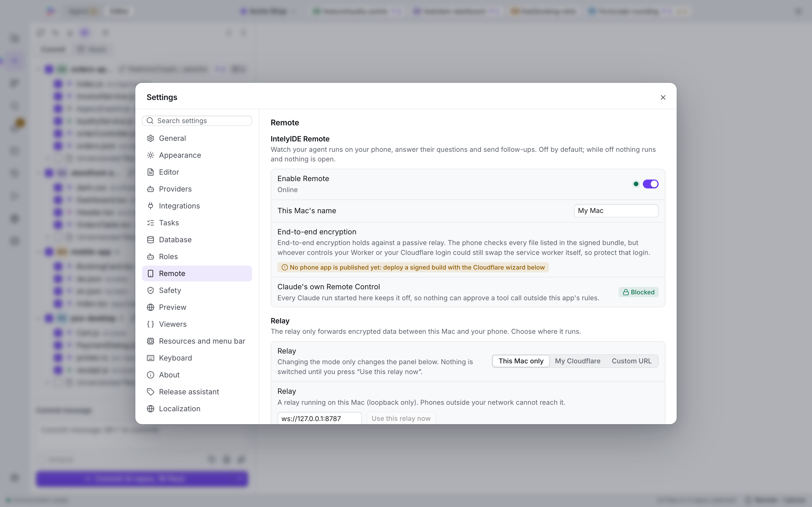This screenshot has width=812, height=507.
Task: Open the General settings gear icon
Action: [x=150, y=138]
